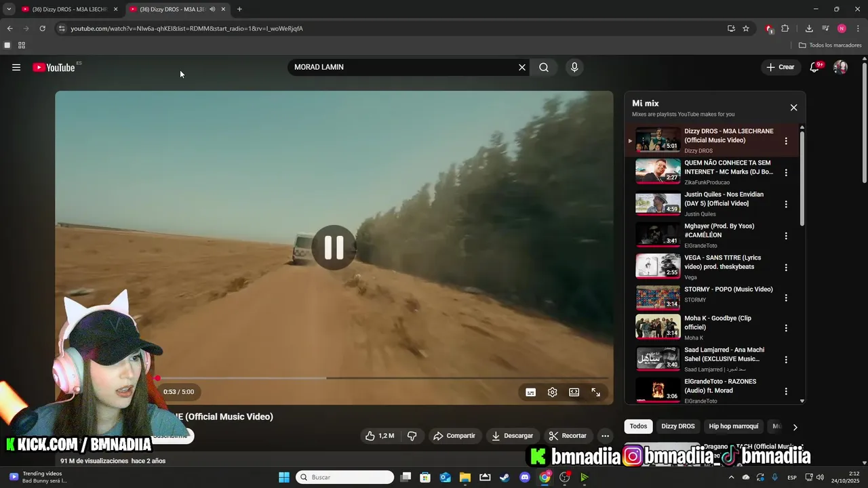The height and width of the screenshot is (488, 868).
Task: Open the Trending videos taskbar widget
Action: pyautogui.click(x=39, y=477)
